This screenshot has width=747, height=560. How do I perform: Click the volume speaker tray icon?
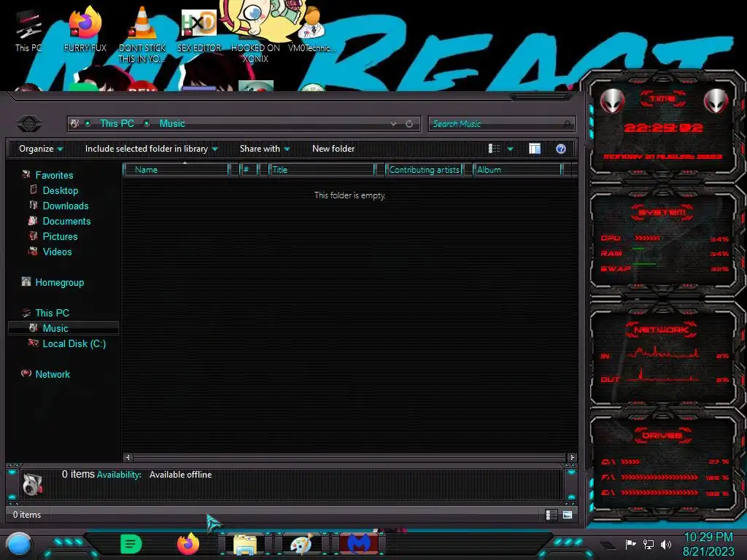tap(665, 544)
